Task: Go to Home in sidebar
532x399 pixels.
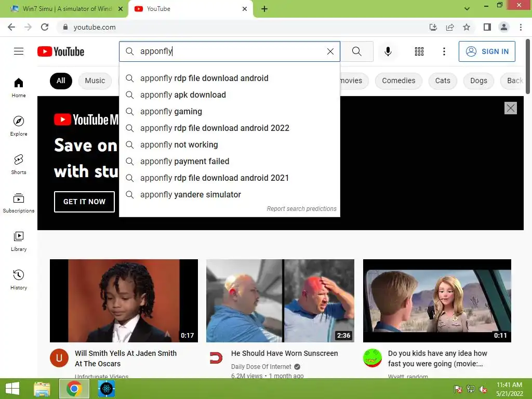Action: [x=19, y=87]
